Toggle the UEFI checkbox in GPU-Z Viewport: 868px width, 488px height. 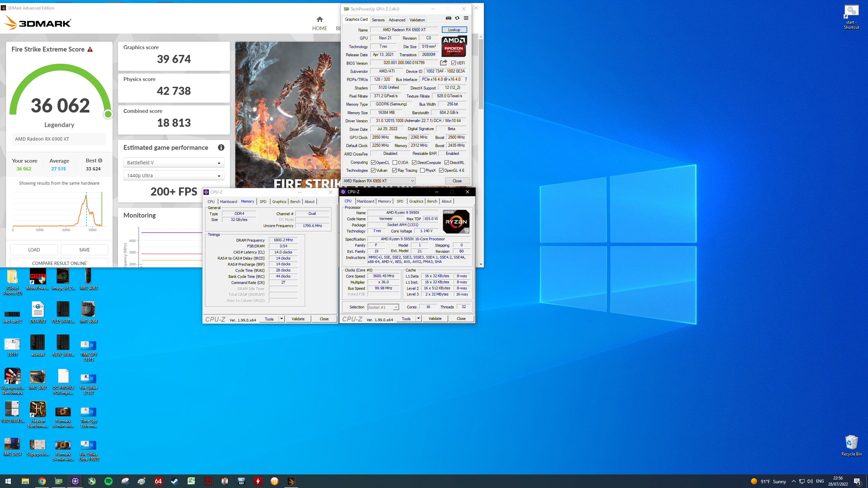click(453, 63)
